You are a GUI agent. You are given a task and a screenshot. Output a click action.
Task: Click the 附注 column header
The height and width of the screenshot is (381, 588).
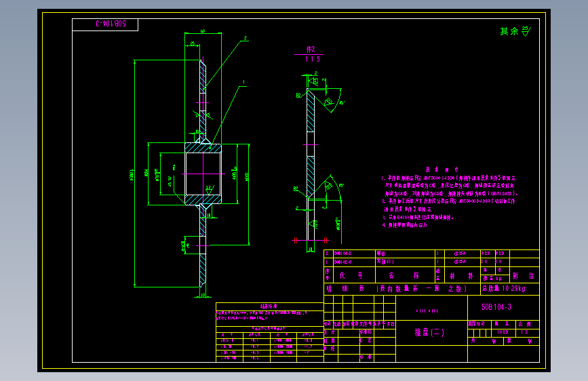click(x=524, y=276)
